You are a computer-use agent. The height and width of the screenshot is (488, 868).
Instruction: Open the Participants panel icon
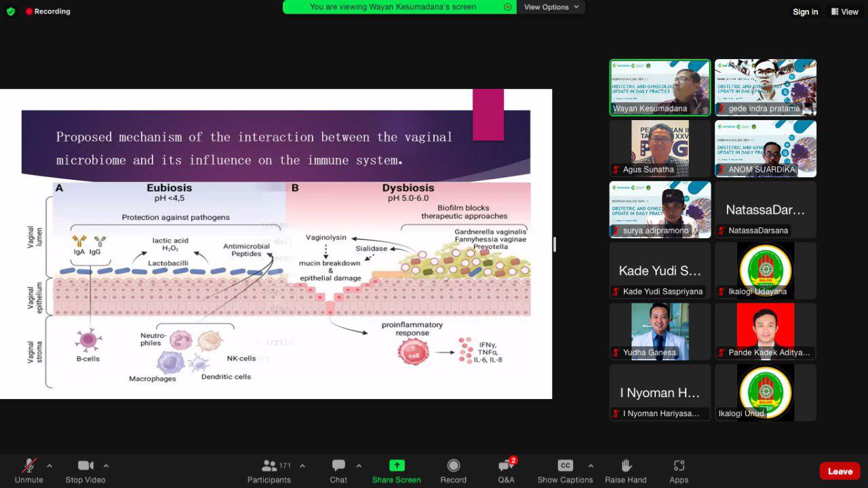(x=269, y=466)
